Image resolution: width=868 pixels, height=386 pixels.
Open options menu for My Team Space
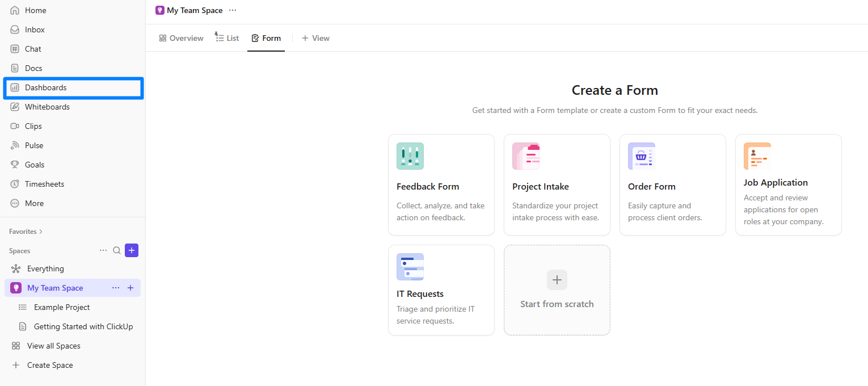pos(116,288)
